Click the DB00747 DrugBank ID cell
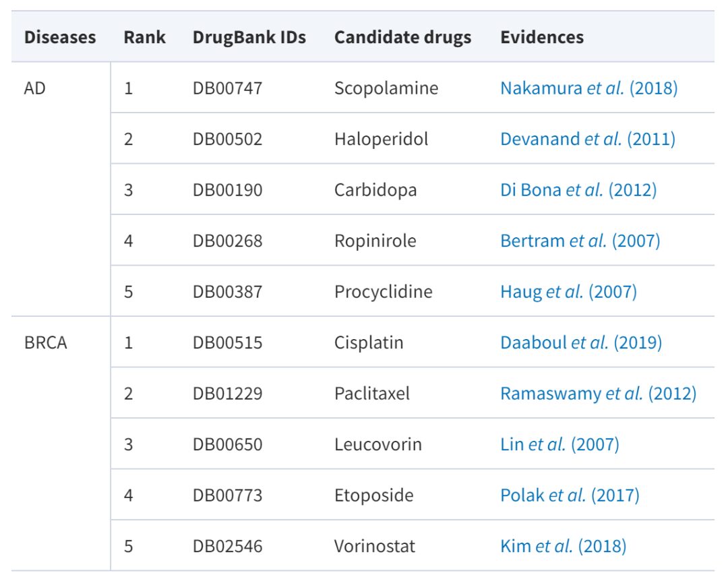This screenshot has width=728, height=577. (227, 88)
